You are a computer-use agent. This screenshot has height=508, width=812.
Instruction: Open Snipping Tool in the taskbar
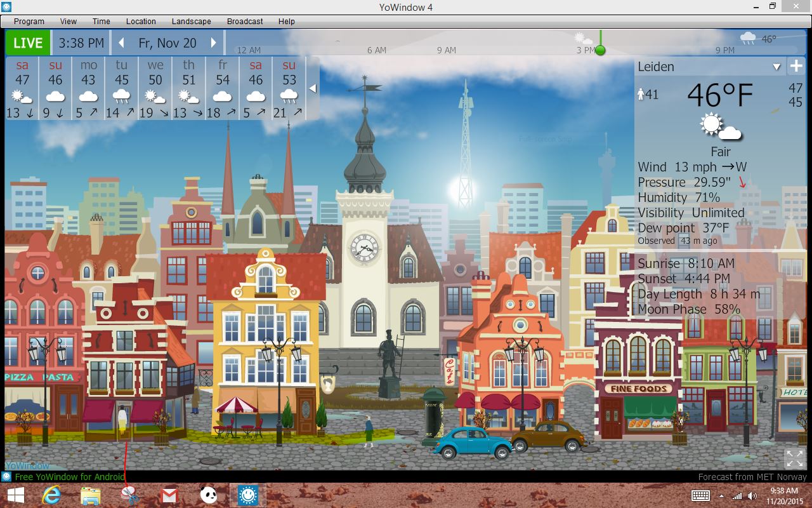(x=130, y=495)
